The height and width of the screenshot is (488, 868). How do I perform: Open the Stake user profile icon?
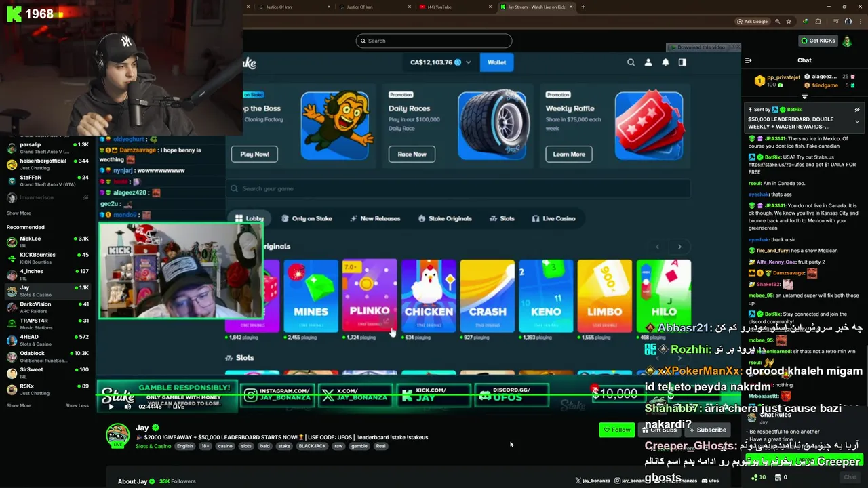click(x=648, y=62)
